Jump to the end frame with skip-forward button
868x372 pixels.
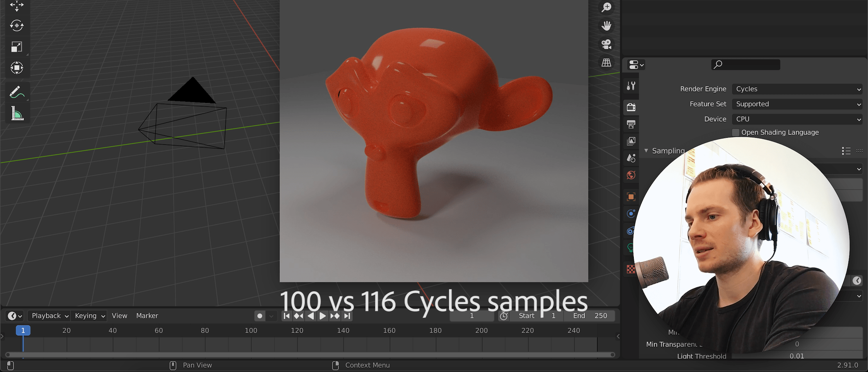[347, 316]
